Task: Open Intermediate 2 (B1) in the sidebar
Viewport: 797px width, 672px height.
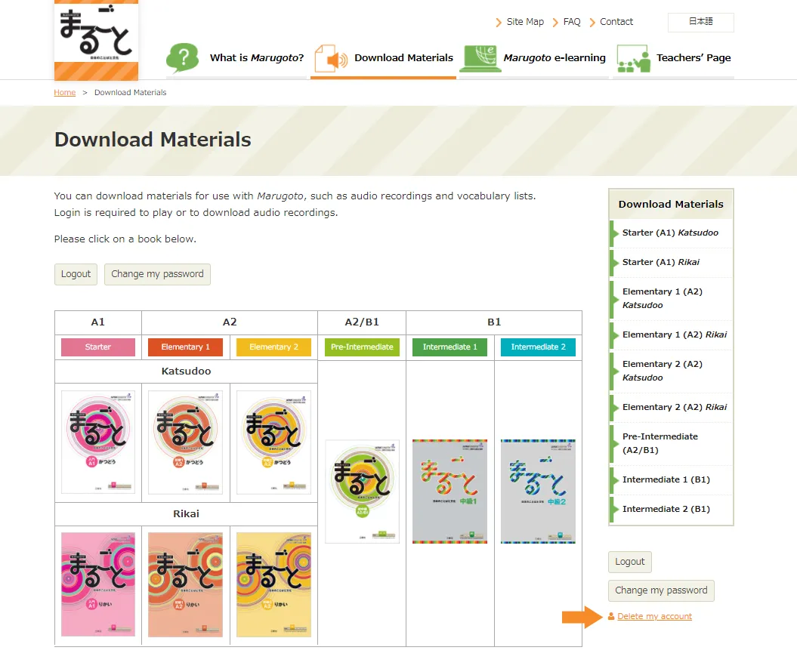Action: click(671, 510)
